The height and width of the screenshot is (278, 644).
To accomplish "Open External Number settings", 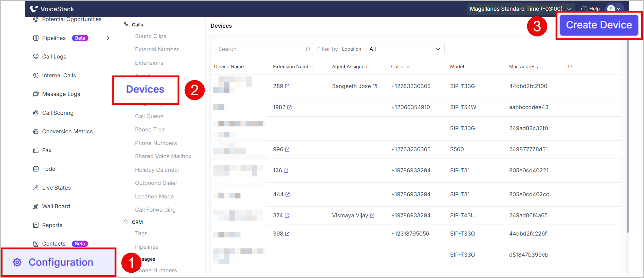I will click(x=157, y=49).
